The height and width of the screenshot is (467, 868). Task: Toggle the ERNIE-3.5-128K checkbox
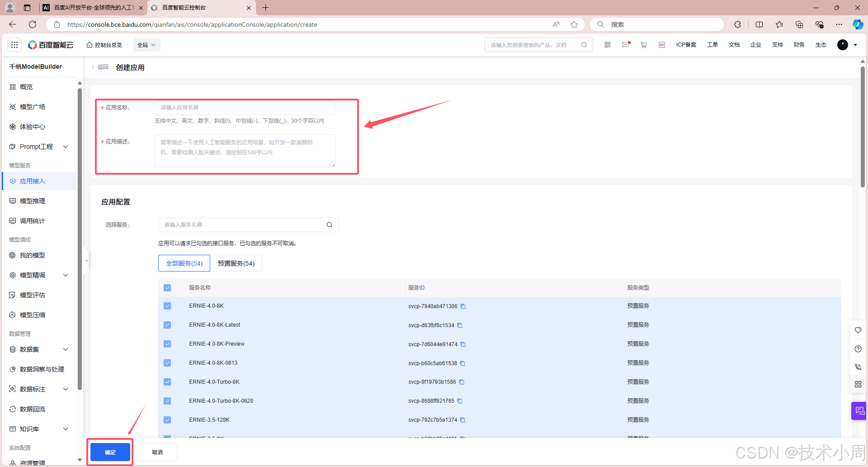(167, 420)
